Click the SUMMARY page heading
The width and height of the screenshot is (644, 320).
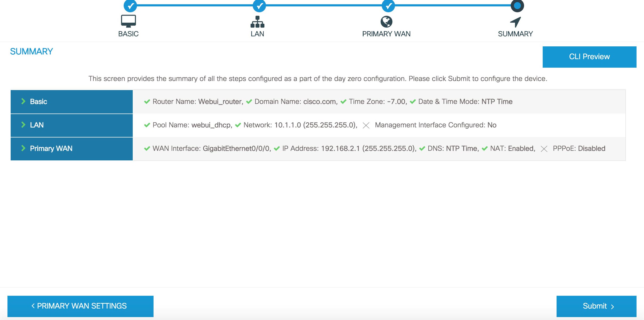coord(31,51)
